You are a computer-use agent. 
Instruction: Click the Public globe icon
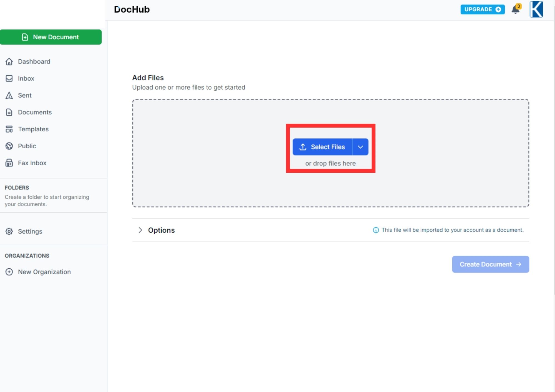9,146
